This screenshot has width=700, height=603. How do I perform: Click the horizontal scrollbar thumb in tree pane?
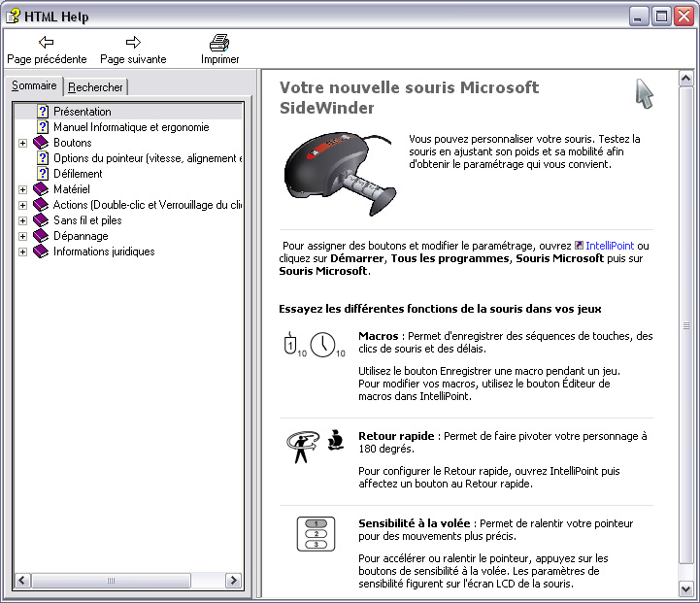[111, 581]
